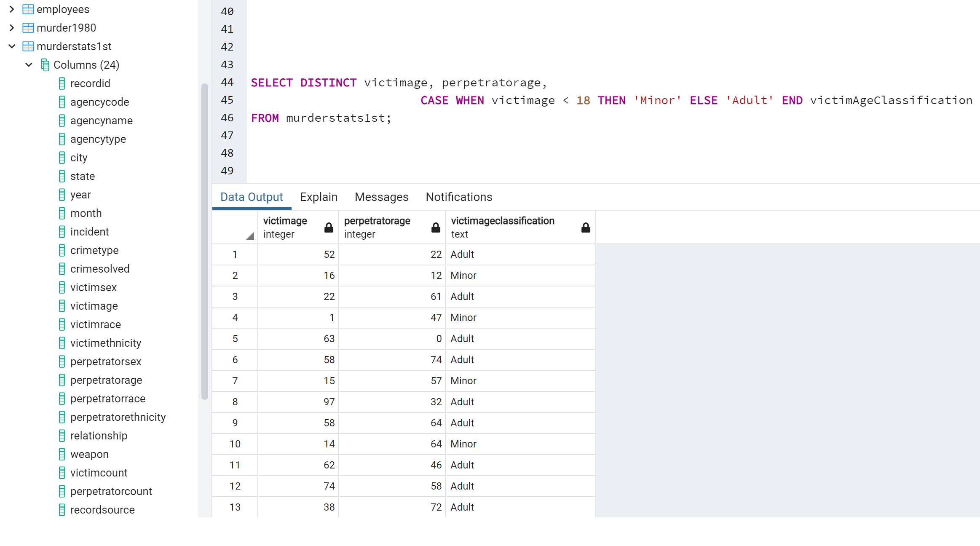
Task: Select the victimage column in tree
Action: click(94, 306)
